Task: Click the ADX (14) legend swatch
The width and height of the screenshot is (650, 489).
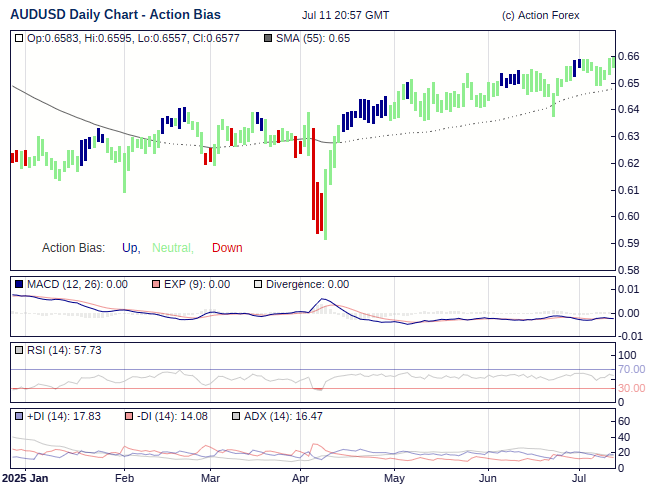Action: pos(235,416)
